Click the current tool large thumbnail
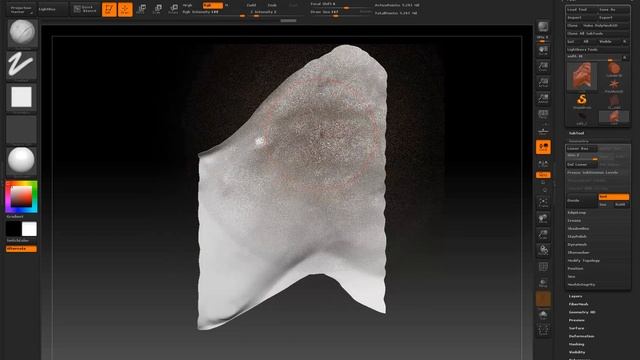Screen dimensions: 640x360 pos(582,77)
